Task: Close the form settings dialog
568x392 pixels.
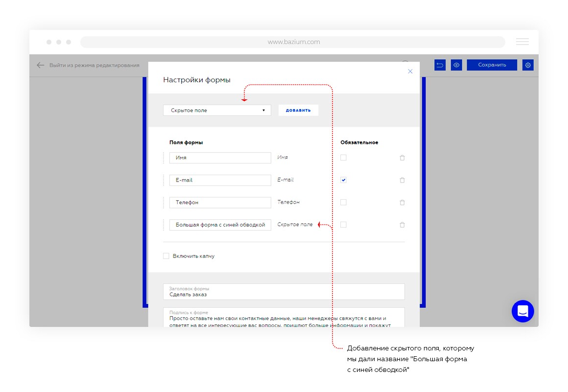Action: click(x=410, y=71)
